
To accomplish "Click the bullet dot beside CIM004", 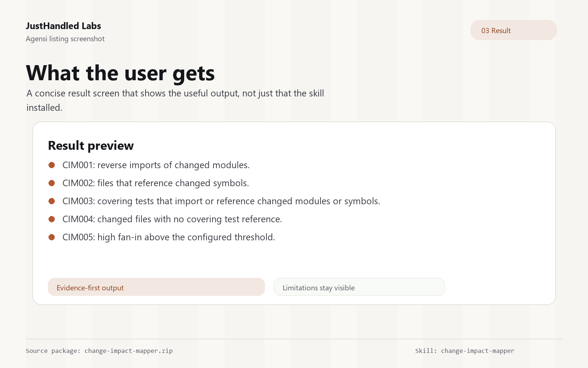I will (52, 219).
